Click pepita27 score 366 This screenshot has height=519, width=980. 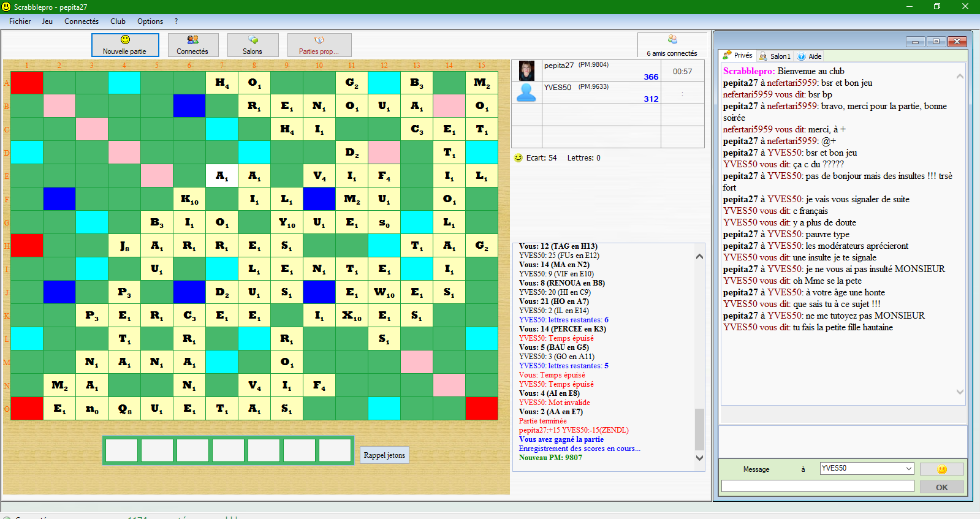pos(651,77)
